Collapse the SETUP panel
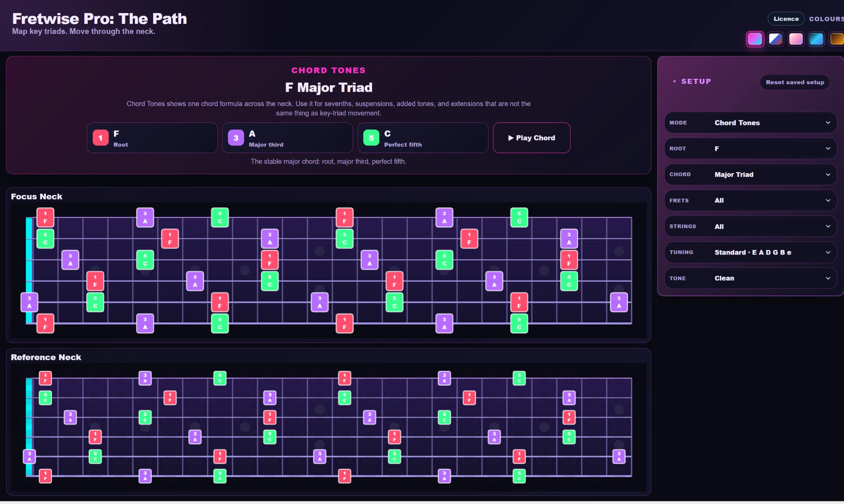This screenshot has height=504, width=844. 692,81
